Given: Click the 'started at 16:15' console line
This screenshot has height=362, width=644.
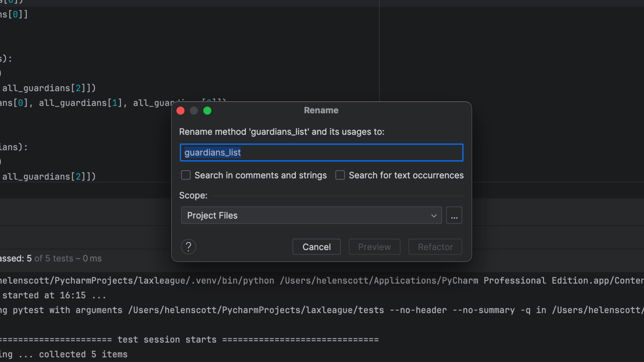Looking at the screenshot, I should 54,295.
